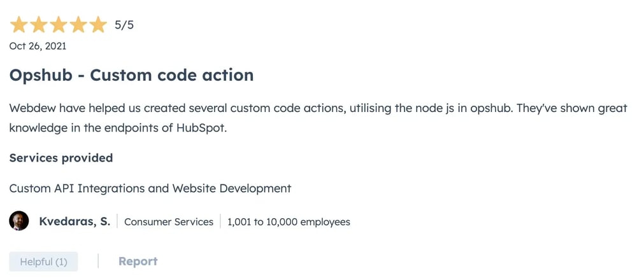The image size is (644, 278).
Task: Click the Oct 26, 2021 review date
Action: (38, 46)
